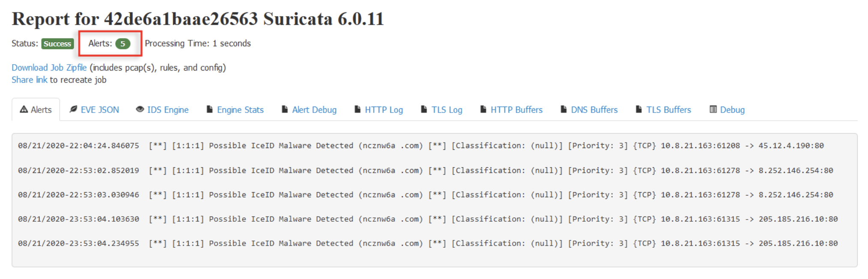Open the HTTP Buffers tab
The image size is (868, 279).
coord(511,110)
